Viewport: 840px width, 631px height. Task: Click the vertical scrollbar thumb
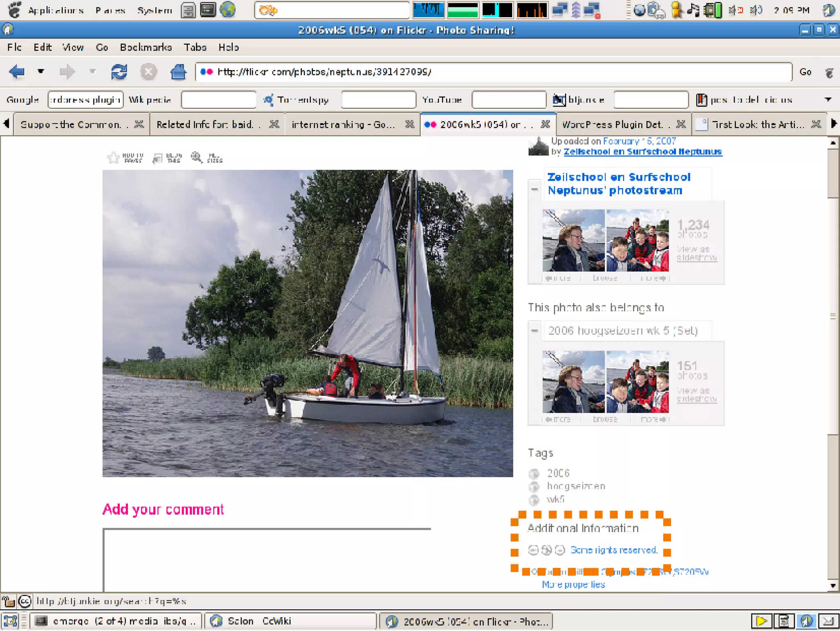(x=833, y=316)
